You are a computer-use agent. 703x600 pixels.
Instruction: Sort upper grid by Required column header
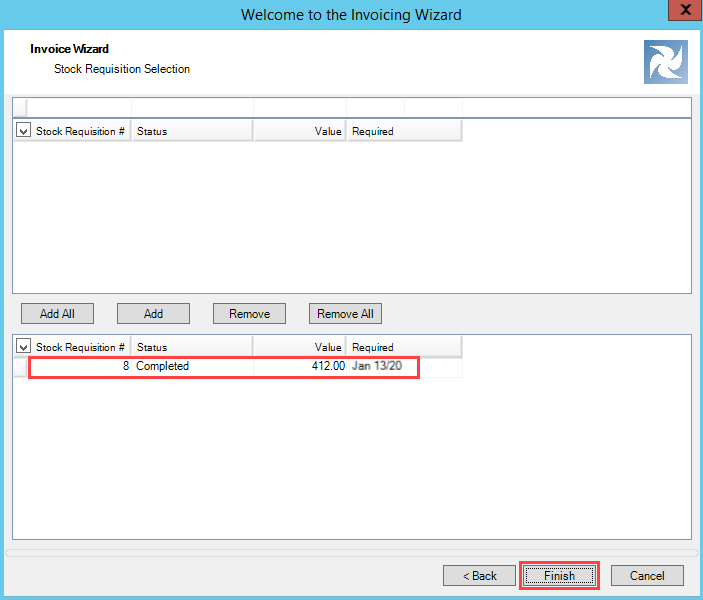click(403, 131)
